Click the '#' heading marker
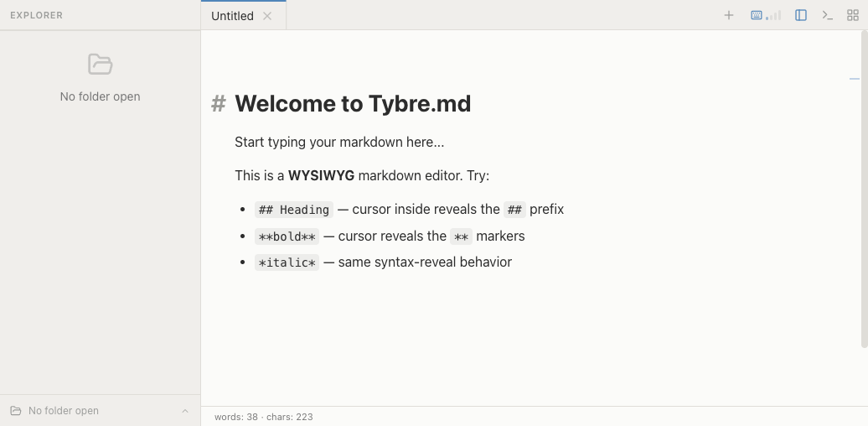This screenshot has height=426, width=868. coord(219,104)
